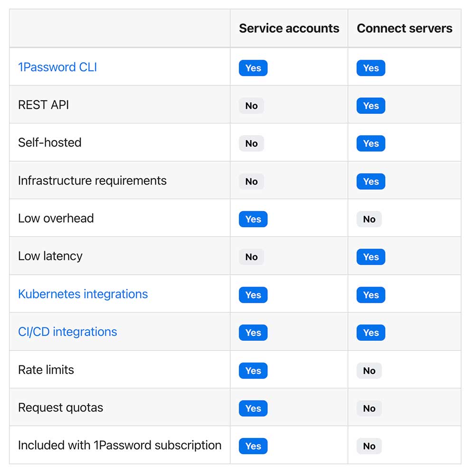Viewport: 475px width, 476px height.
Task: Click Yes badge for 1Password CLI service accounts
Action: coord(253,68)
